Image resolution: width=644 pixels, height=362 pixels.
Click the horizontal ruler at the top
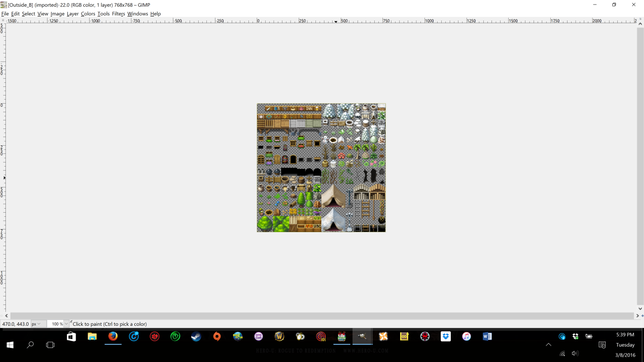321,20
